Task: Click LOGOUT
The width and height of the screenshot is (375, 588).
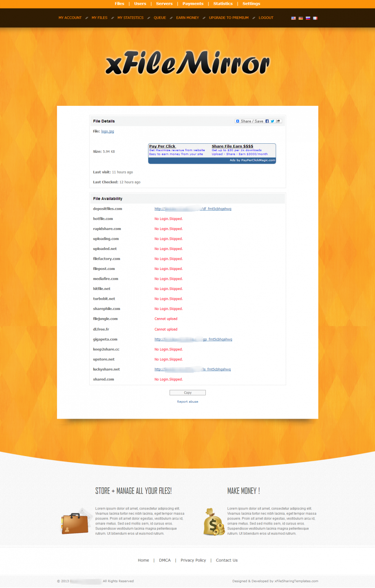Action: coord(266,18)
